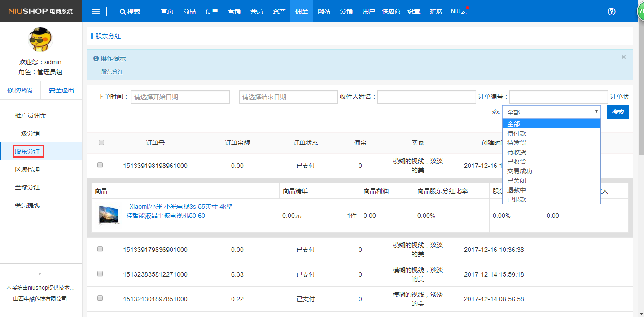The width and height of the screenshot is (644, 317).
Task: Open 分销 in top navigation
Action: pos(346,11)
